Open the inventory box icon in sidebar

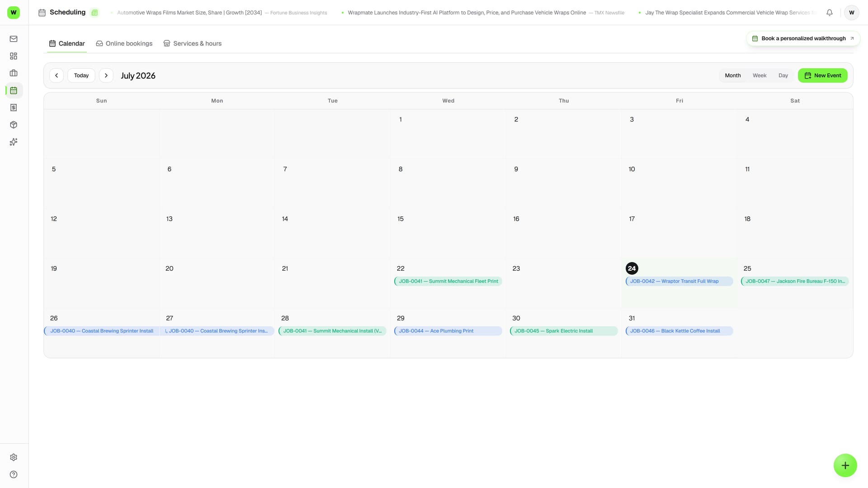14,125
